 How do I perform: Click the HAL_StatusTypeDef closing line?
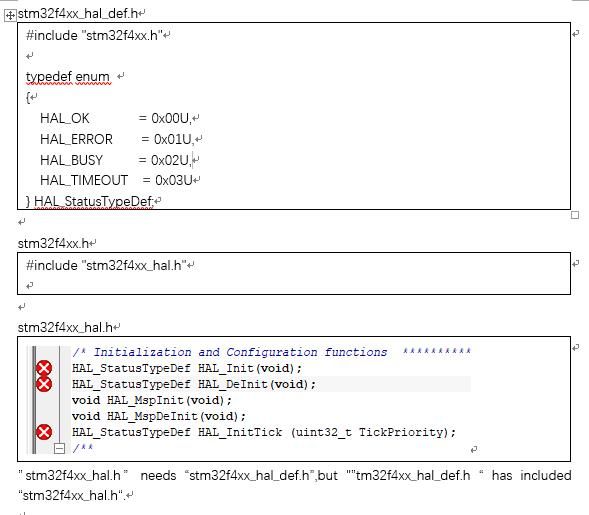pyautogui.click(x=89, y=202)
